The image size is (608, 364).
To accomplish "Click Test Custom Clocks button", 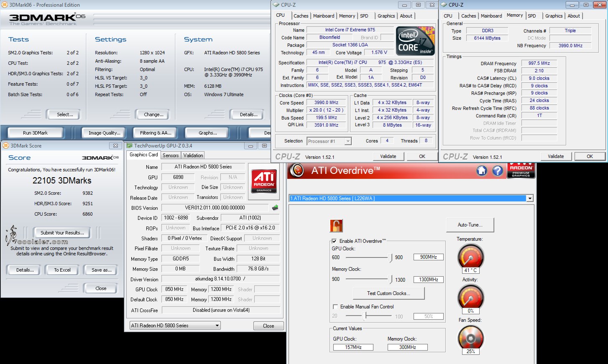I will pos(389,293).
